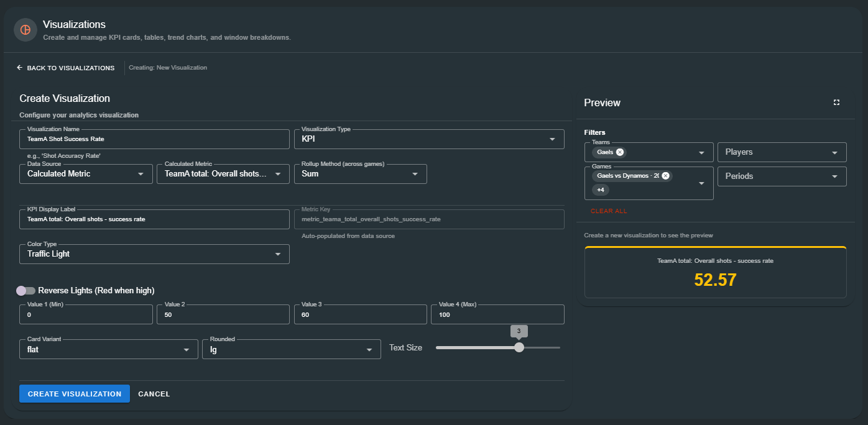The width and height of the screenshot is (868, 425).
Task: Click the Cancel button
Action: [154, 394]
